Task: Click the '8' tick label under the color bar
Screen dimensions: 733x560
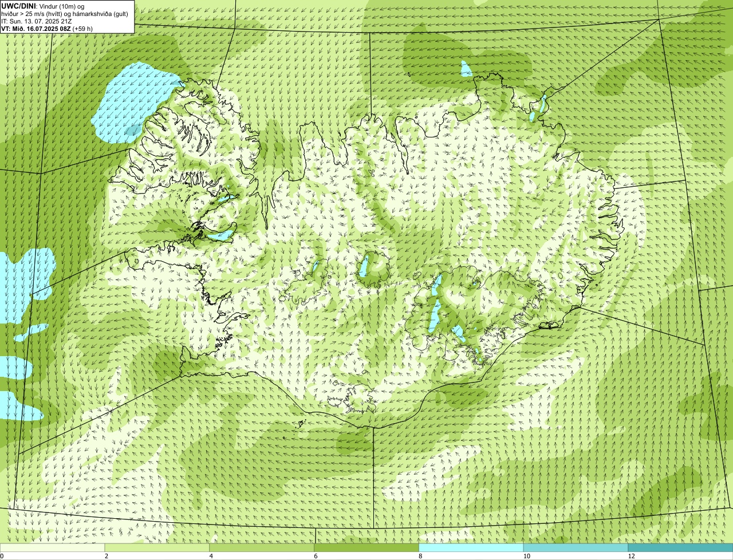Action: (420, 556)
